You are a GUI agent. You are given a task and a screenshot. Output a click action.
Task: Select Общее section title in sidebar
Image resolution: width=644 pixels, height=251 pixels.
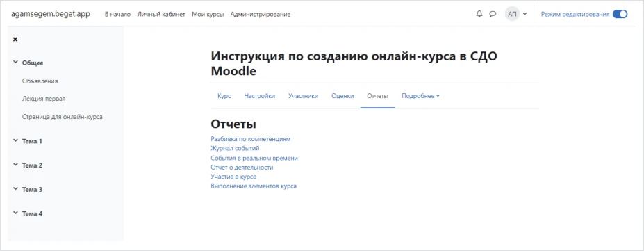[33, 63]
